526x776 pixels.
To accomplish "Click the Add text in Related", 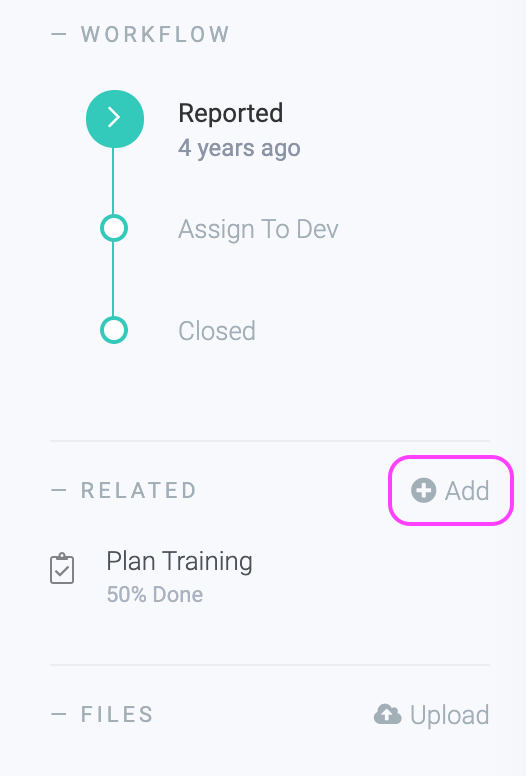I will pyautogui.click(x=467, y=491).
